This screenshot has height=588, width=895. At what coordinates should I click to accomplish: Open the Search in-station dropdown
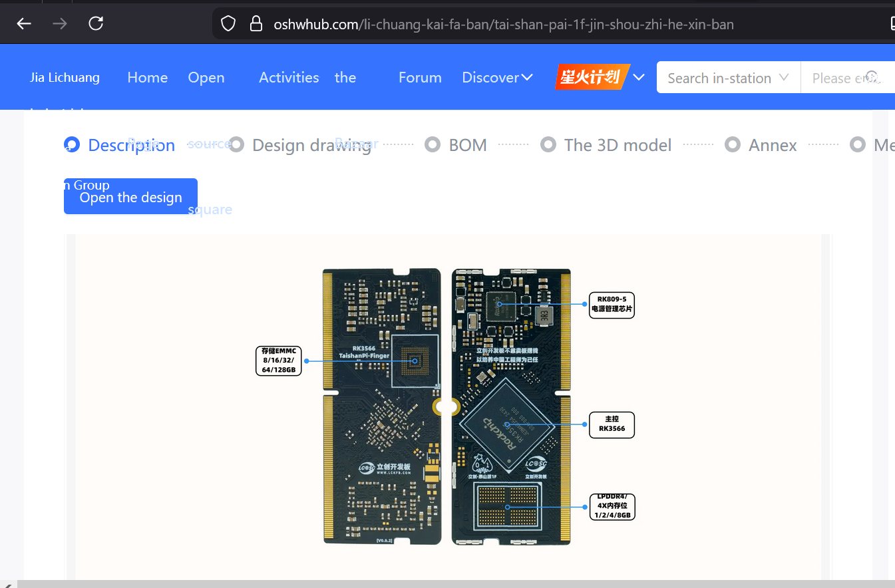(x=728, y=78)
